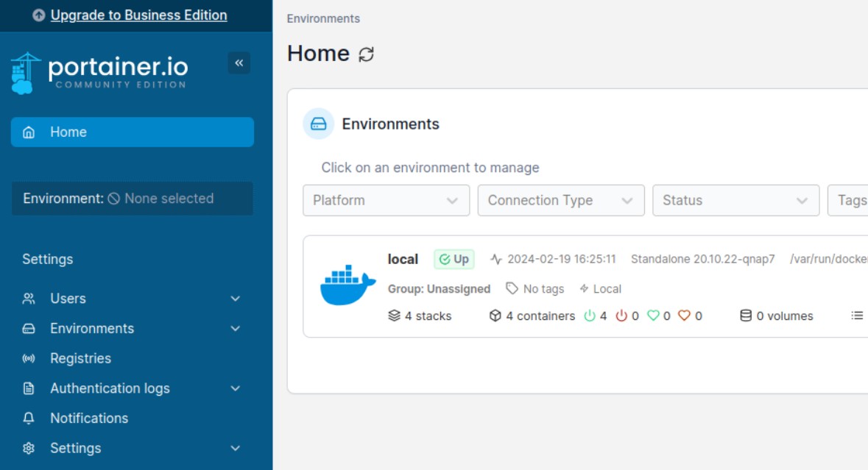The image size is (868, 470).
Task: Click the refresh icon next to Home heading
Action: click(366, 54)
